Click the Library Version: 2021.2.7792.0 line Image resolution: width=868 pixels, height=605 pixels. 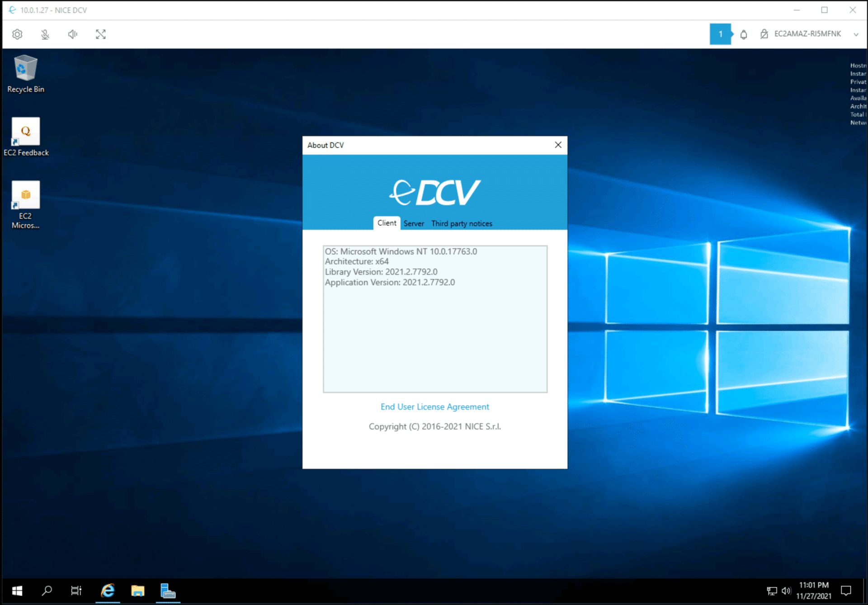coord(381,272)
